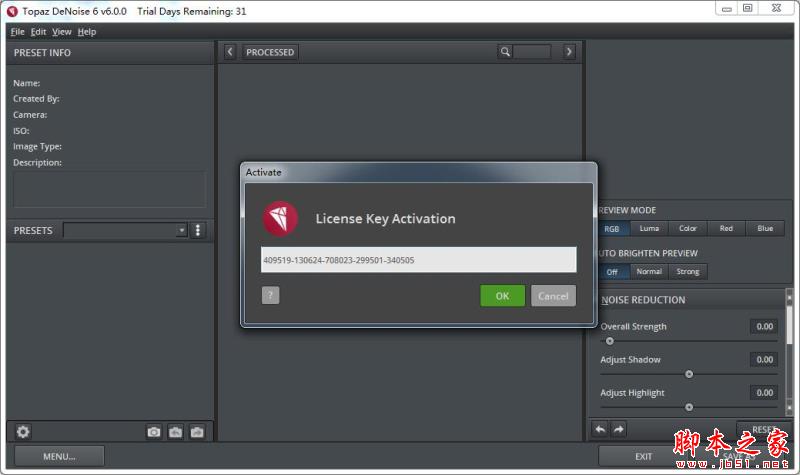Click the MENU... button
The width and height of the screenshot is (800, 475).
coord(59,456)
